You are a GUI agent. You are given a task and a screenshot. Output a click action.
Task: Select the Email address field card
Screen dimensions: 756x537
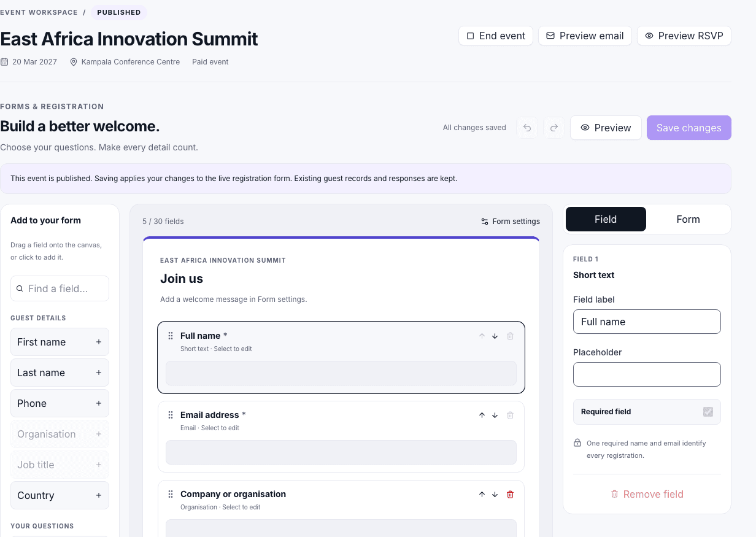[x=341, y=436]
